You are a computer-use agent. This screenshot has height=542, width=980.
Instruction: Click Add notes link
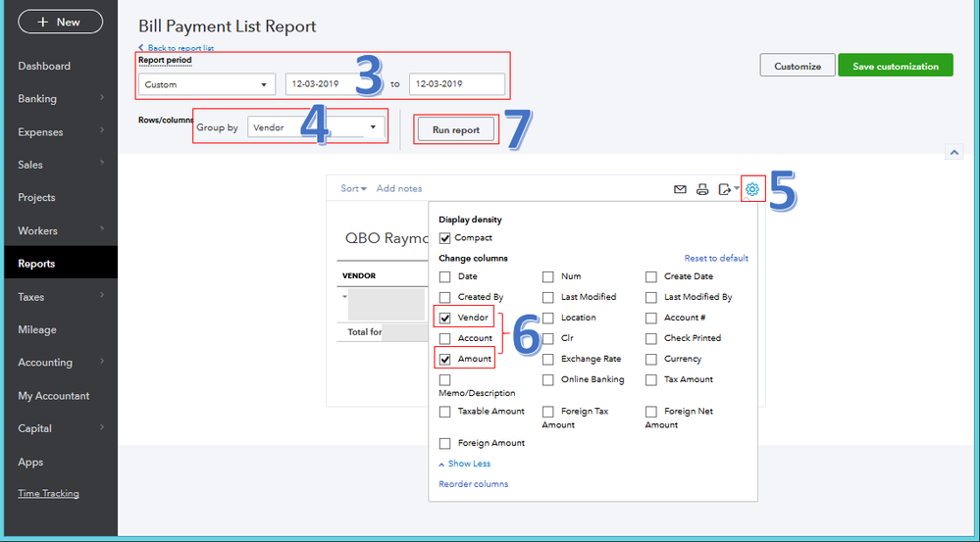[x=398, y=188]
